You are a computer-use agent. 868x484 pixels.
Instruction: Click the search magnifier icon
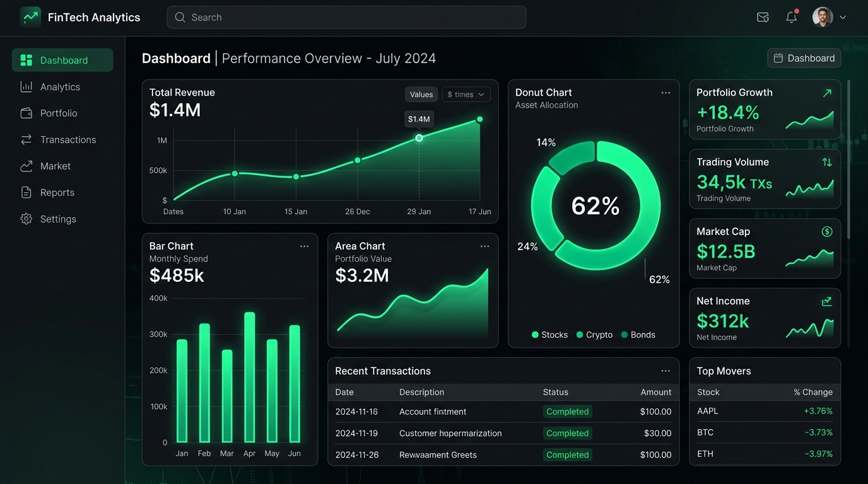[x=180, y=18]
